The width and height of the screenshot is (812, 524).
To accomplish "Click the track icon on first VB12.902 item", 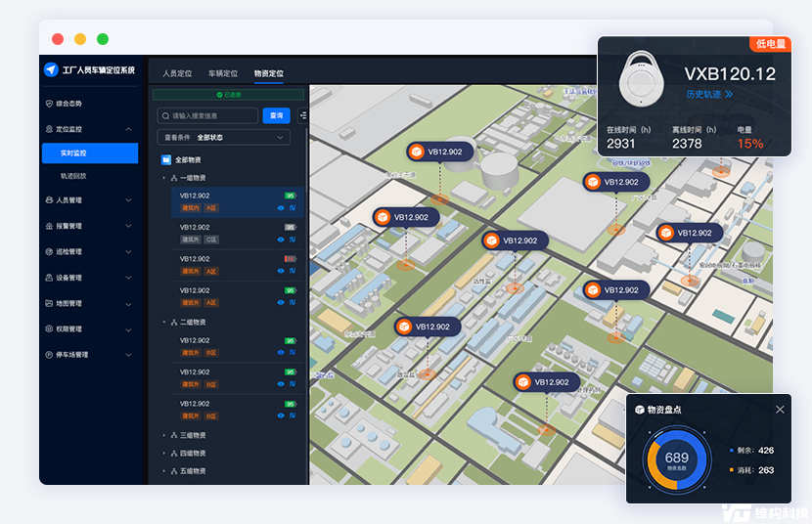I will tap(292, 208).
